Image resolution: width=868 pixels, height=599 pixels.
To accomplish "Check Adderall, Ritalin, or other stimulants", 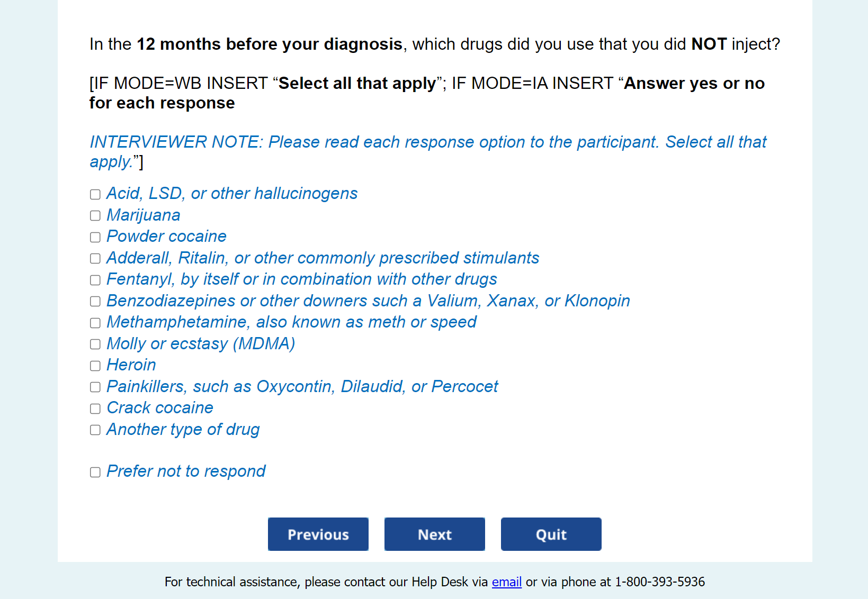I will (95, 259).
